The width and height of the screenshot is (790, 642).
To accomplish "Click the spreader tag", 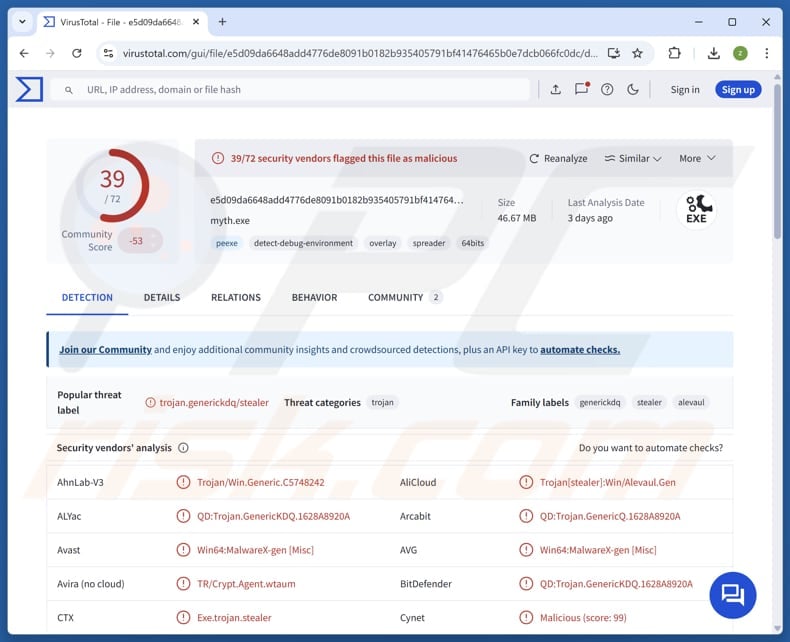I will coord(429,243).
